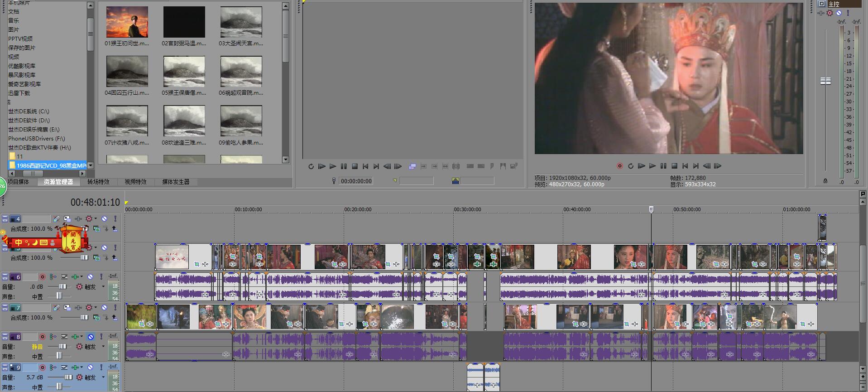The height and width of the screenshot is (392, 868).
Task: Stop the video preview playback
Action: 674,166
